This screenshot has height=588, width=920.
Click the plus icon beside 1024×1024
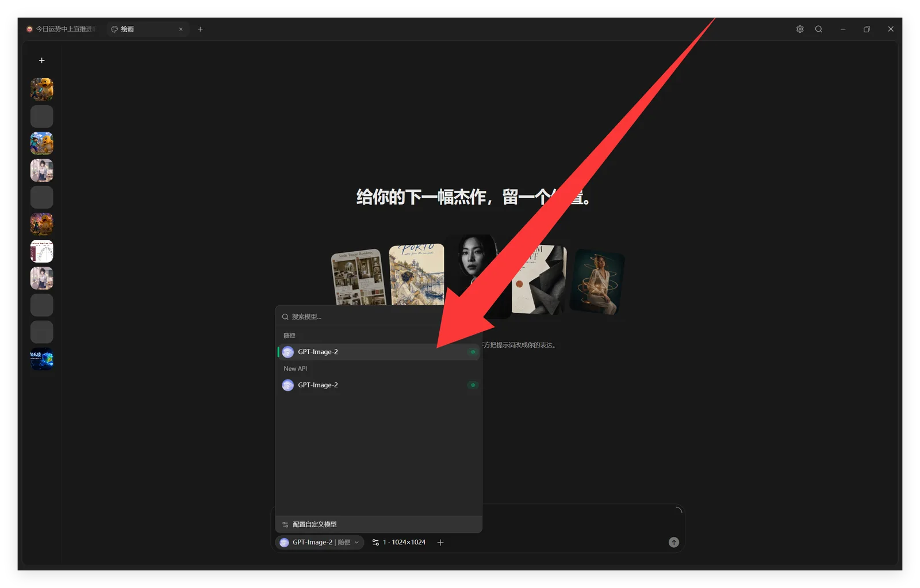[x=440, y=543]
